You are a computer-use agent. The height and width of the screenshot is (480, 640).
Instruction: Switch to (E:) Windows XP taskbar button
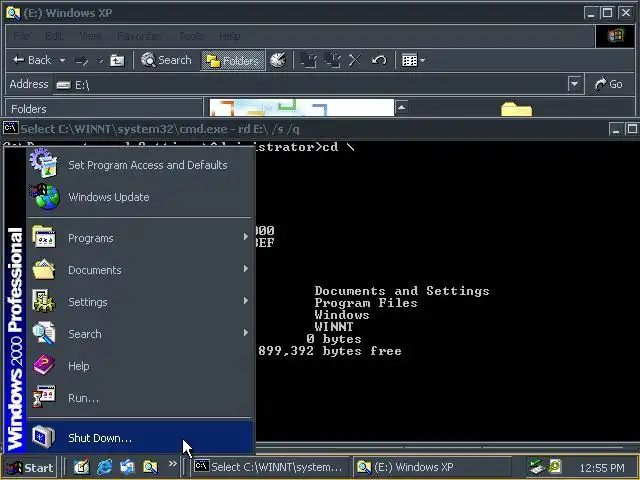(x=432, y=467)
